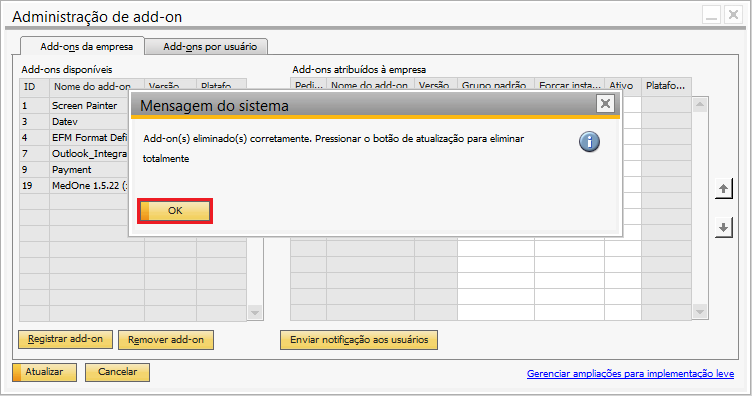Click the Registrar add-on button
Viewport: 752px width, 396px height.
[65, 339]
